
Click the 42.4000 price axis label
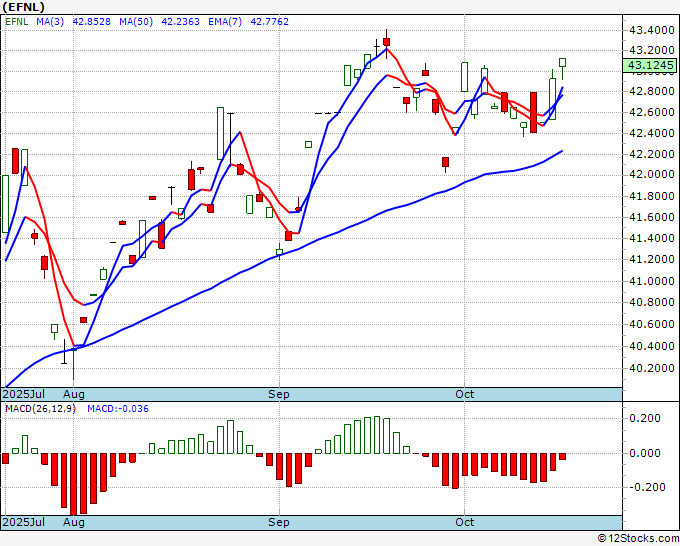pos(652,133)
